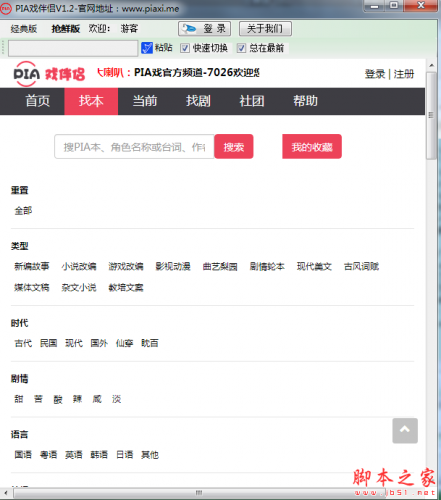Filter by type 杂文小说
This screenshot has width=441, height=500.
click(79, 287)
